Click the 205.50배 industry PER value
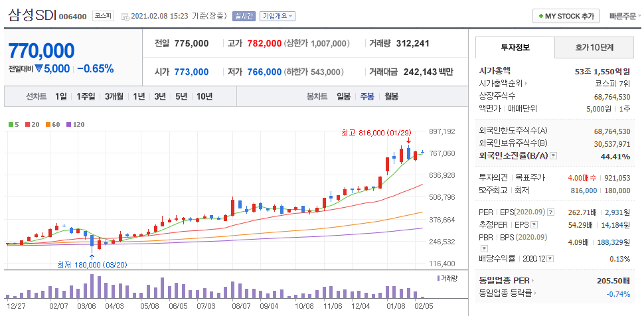Viewport: 644px width, 316px height. pos(613,281)
